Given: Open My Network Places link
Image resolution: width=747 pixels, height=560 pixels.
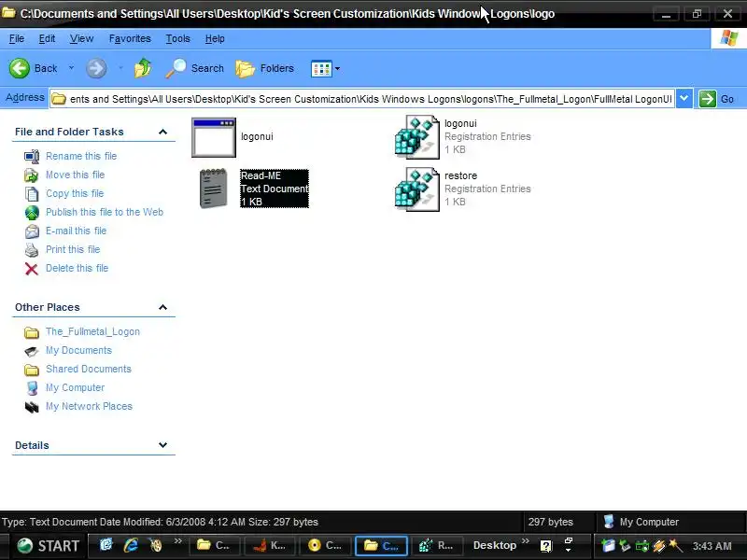Looking at the screenshot, I should 89,406.
